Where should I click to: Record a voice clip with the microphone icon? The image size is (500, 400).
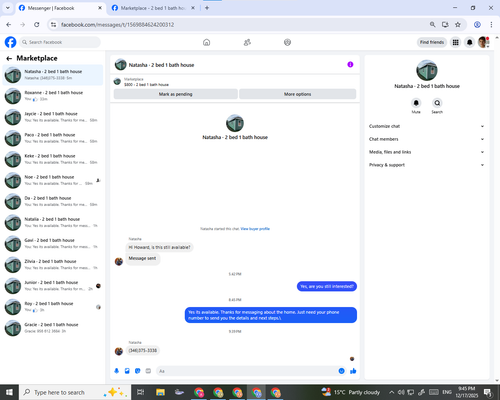click(x=117, y=371)
